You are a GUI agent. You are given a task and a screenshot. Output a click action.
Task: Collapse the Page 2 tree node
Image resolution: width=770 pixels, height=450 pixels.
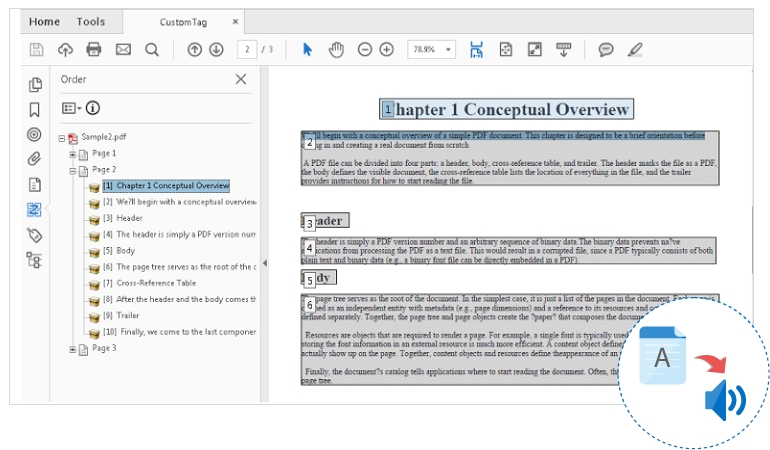pos(73,170)
